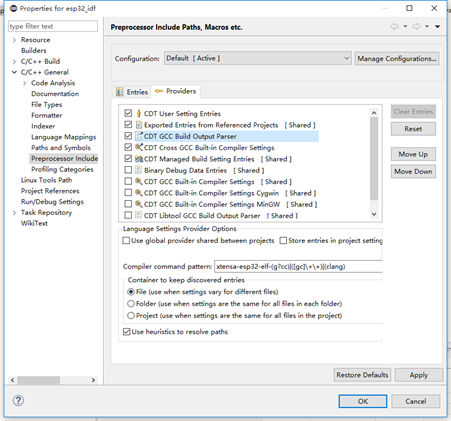The width and height of the screenshot is (451, 421).
Task: Click the CDT GCC Built-in Compiler Settings Cygwin icon
Action: click(x=139, y=193)
